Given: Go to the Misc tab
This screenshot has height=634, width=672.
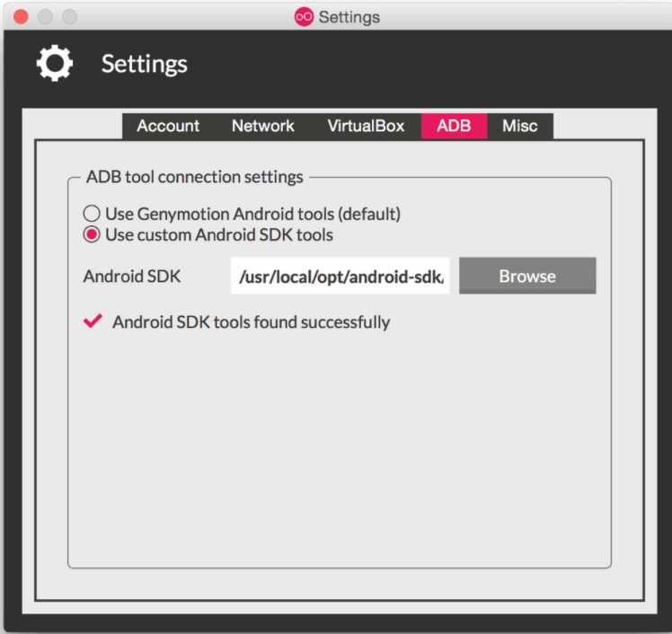Looking at the screenshot, I should click(520, 127).
